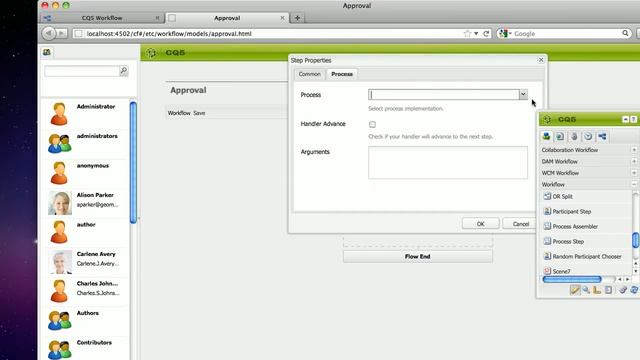The image size is (640, 360).
Task: Open a new browser tab with plus
Action: (298, 18)
